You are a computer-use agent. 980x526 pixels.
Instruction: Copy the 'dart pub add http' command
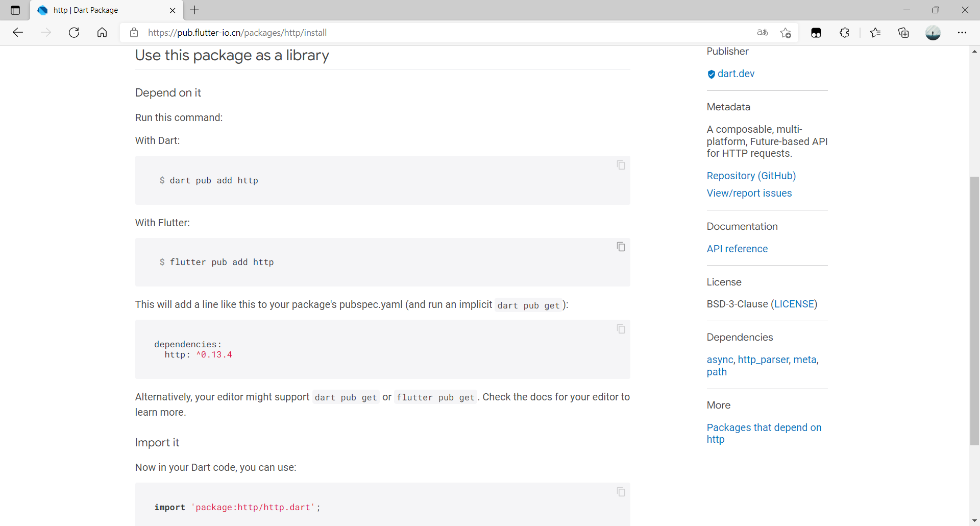[x=621, y=165]
